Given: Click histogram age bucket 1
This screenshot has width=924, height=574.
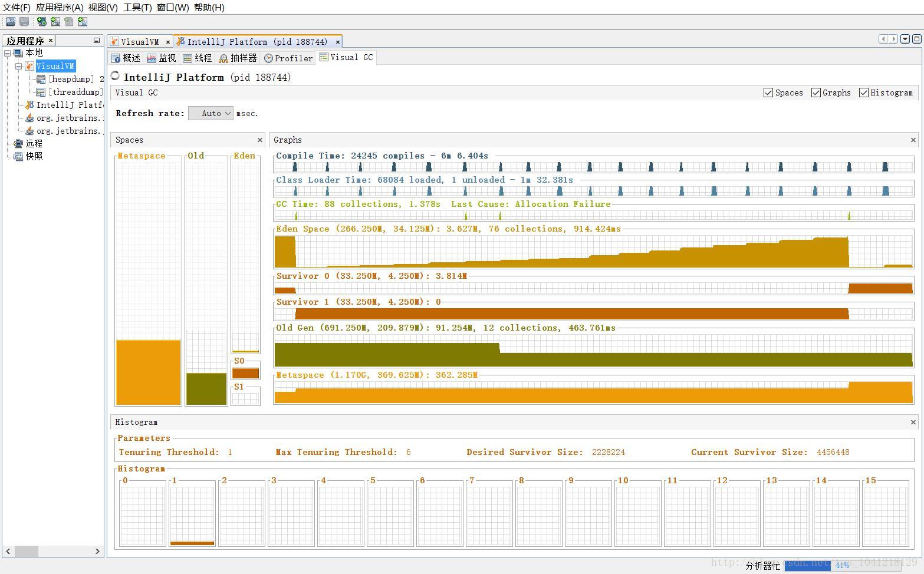Looking at the screenshot, I should point(192,514).
